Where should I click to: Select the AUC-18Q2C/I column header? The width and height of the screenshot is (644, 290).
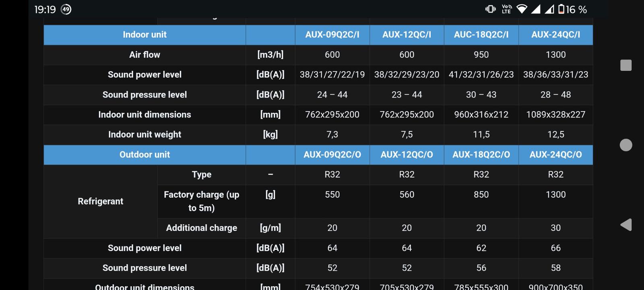481,35
